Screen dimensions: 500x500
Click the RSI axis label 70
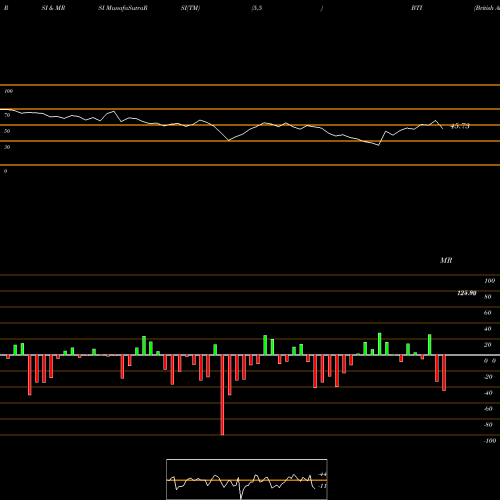click(7, 115)
